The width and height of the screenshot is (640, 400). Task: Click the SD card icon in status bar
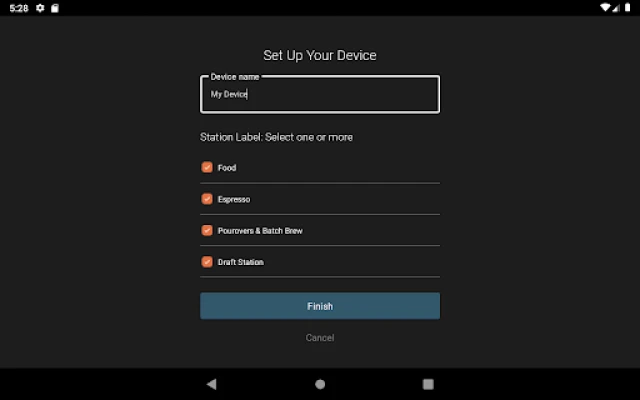click(x=55, y=8)
